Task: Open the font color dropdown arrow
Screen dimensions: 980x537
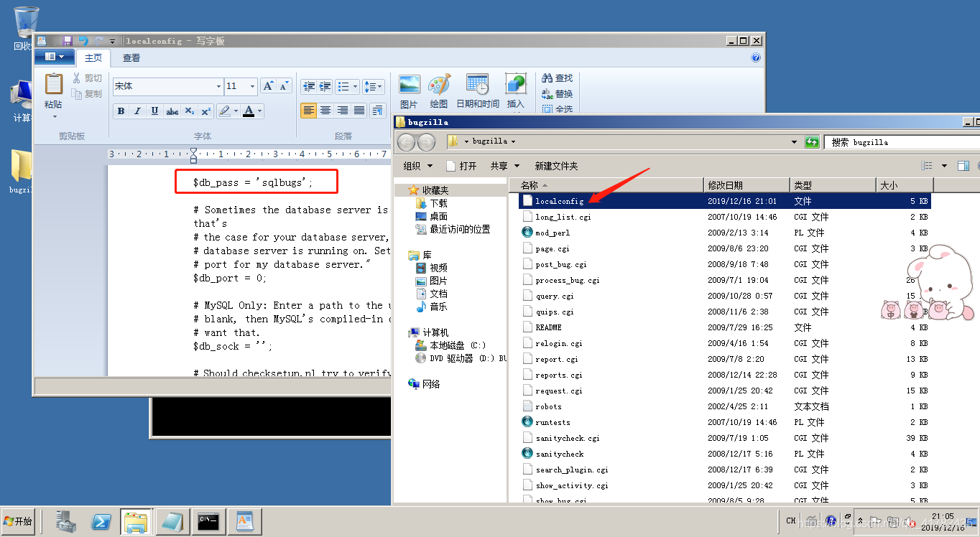Action: point(259,111)
